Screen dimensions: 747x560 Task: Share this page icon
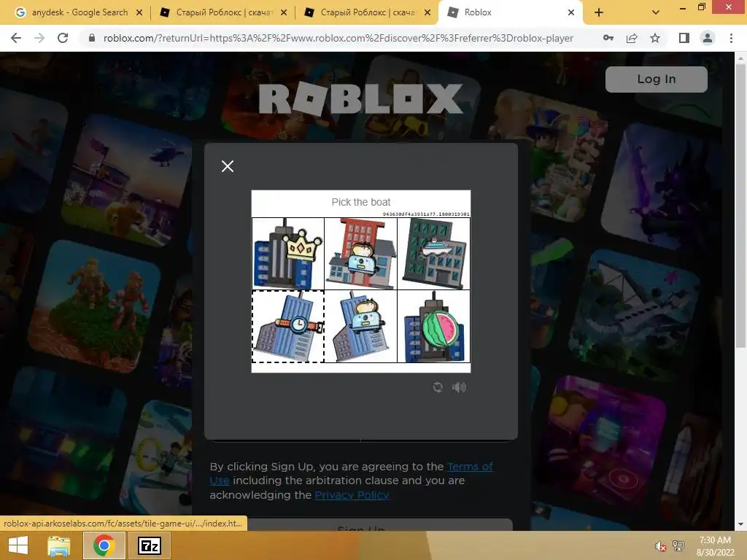tap(632, 38)
